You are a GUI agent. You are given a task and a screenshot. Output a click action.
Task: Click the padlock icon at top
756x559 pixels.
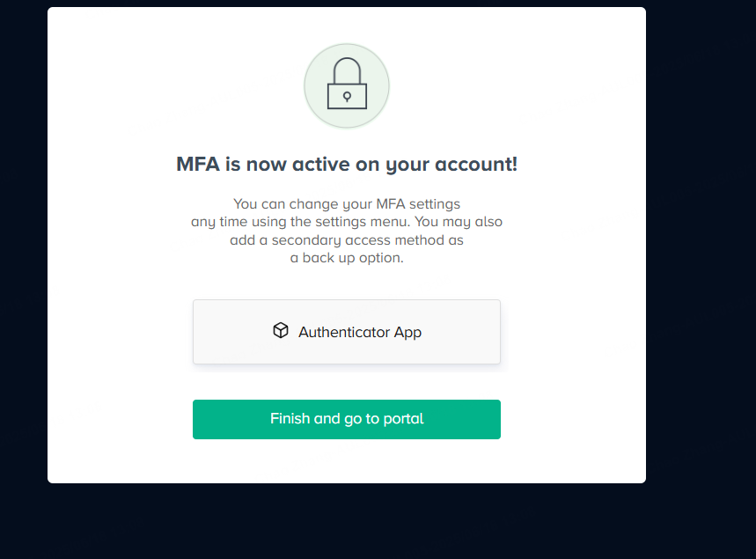pos(347,84)
